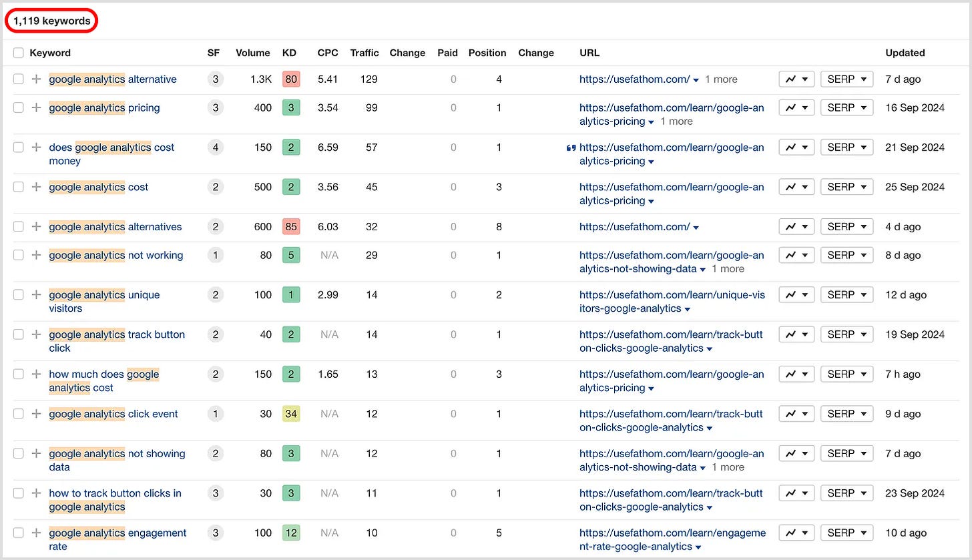Screen dimensions: 972x560
Task: Click plus icon beside how to track button clicks
Action: click(x=36, y=493)
